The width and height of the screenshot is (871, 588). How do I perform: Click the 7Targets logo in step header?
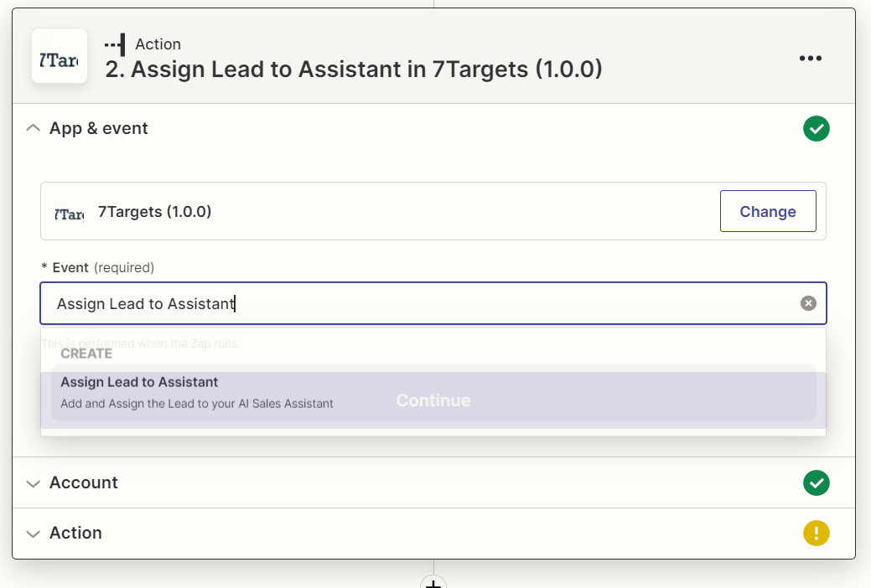[60, 56]
